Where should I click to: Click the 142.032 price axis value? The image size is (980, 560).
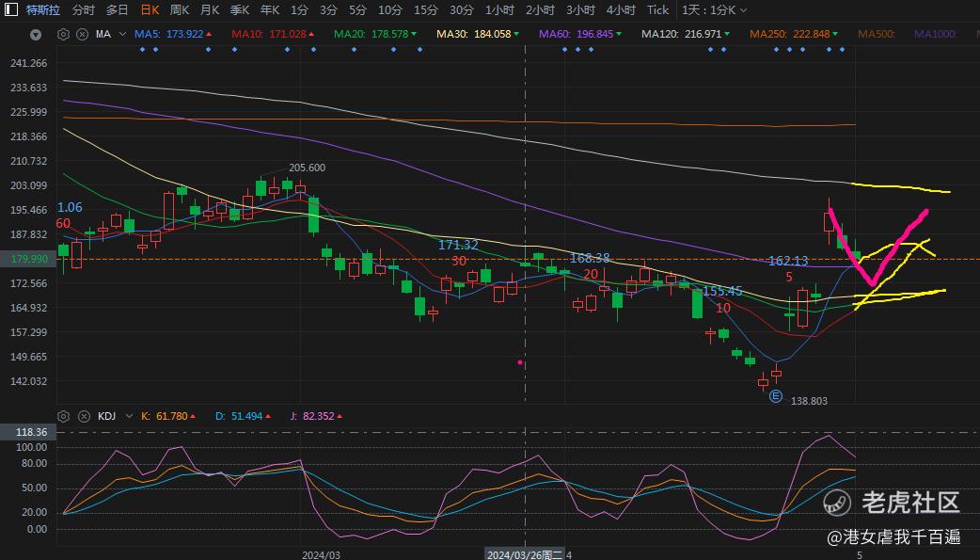(x=29, y=381)
